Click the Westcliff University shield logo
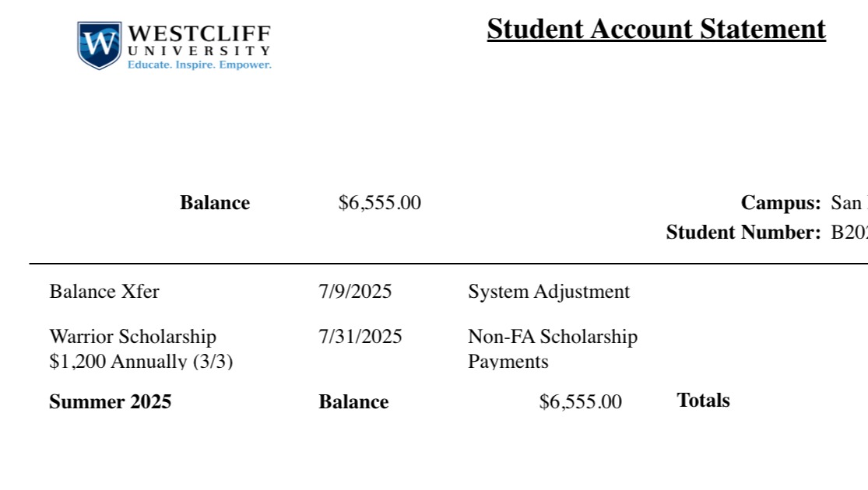This screenshot has width=868, height=490. 99,44
